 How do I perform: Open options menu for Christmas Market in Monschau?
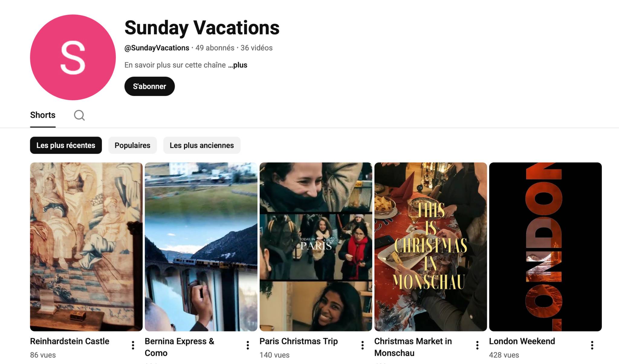click(x=477, y=345)
